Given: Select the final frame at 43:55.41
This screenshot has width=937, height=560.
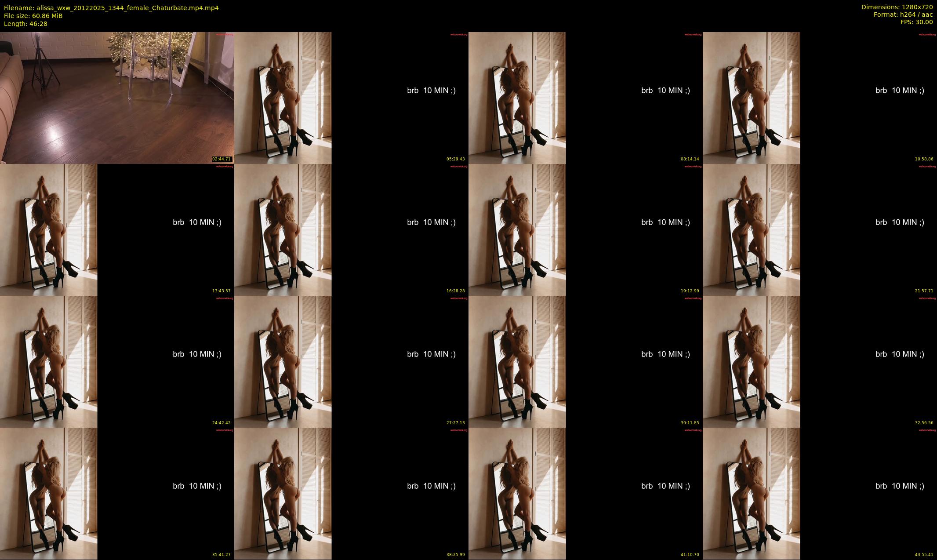Looking at the screenshot, I should tap(820, 493).
